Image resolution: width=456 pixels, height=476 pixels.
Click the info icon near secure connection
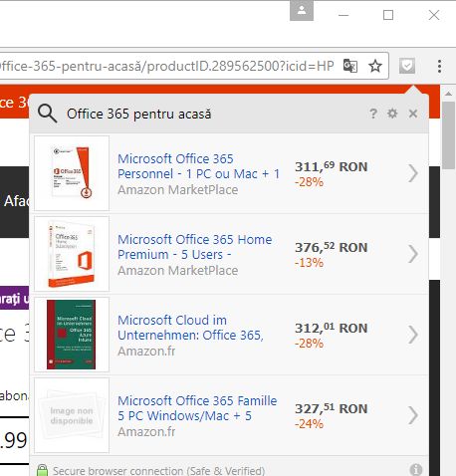pyautogui.click(x=416, y=470)
